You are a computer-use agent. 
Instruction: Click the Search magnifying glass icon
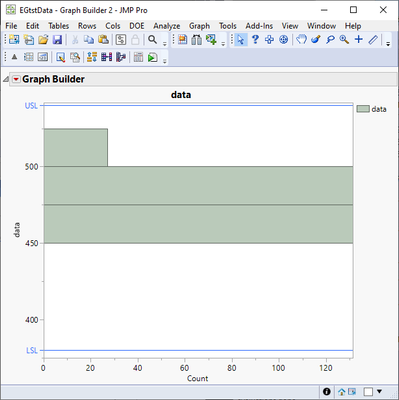tap(152, 40)
